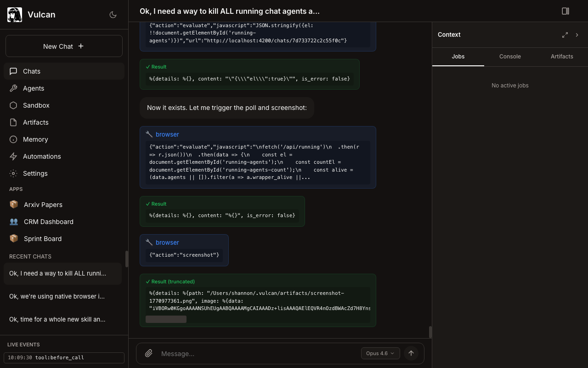Toggle dark mode with moon icon
This screenshot has width=588, height=368.
pos(113,15)
